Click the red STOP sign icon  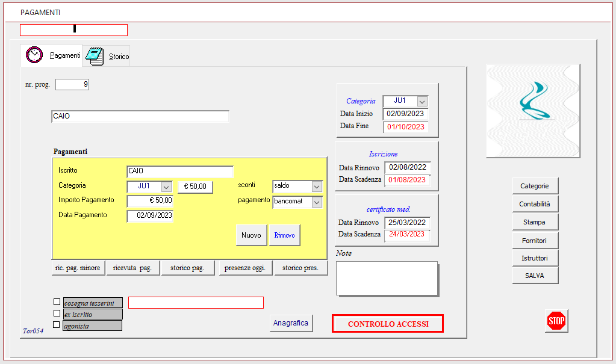pos(556,321)
